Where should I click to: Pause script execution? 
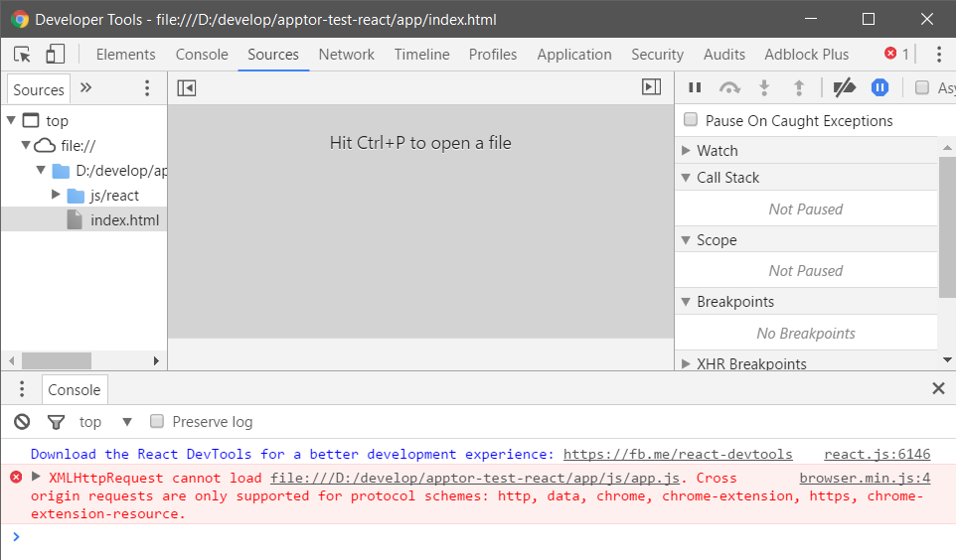click(695, 87)
